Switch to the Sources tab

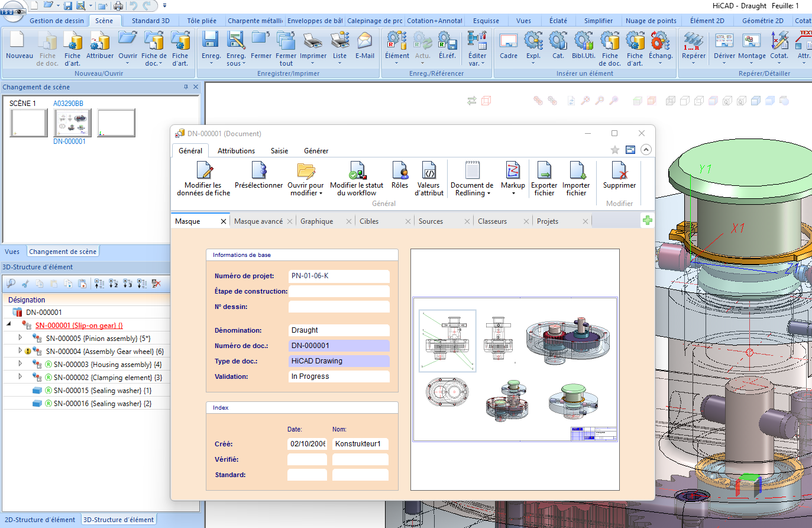[431, 221]
